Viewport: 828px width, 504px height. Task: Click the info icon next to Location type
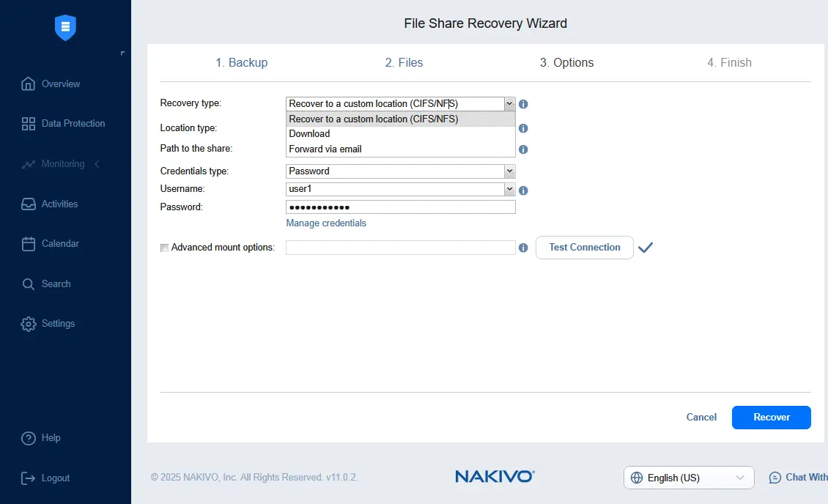click(523, 128)
